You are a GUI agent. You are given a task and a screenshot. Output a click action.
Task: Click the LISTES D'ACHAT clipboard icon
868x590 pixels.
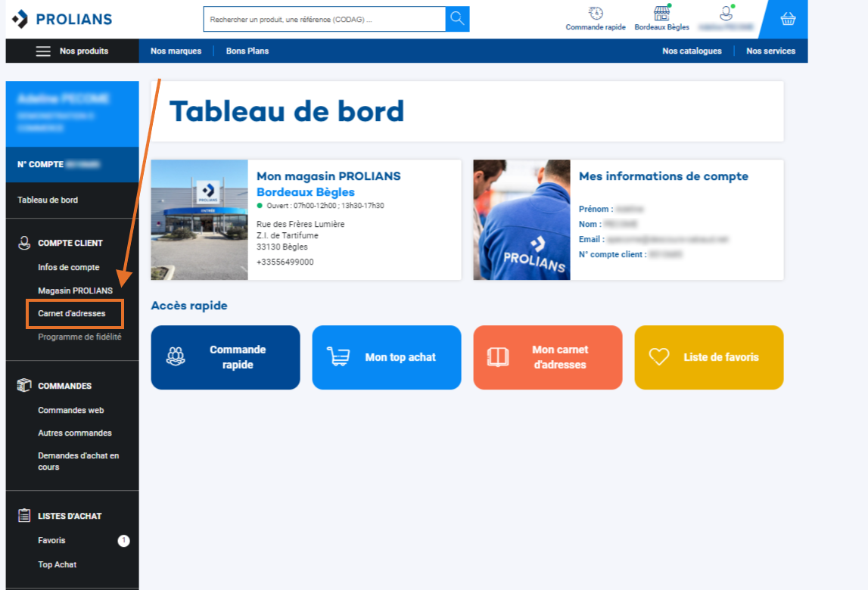tap(24, 515)
